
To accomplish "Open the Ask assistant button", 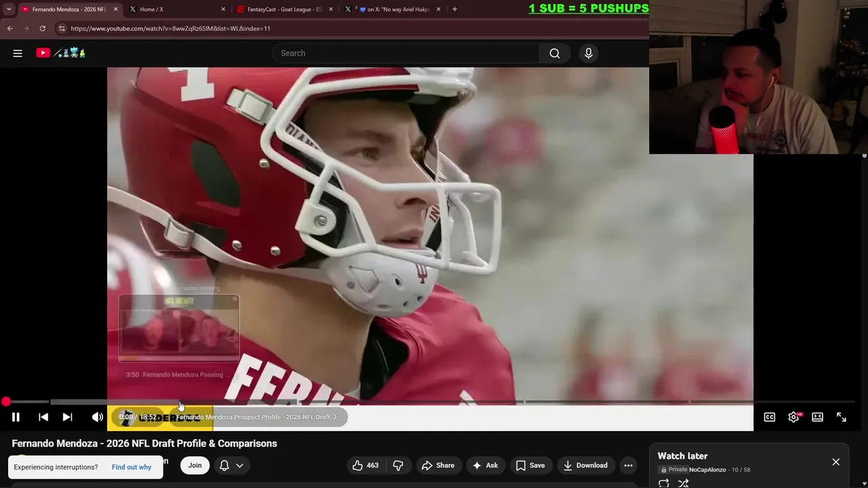I will pos(486,465).
